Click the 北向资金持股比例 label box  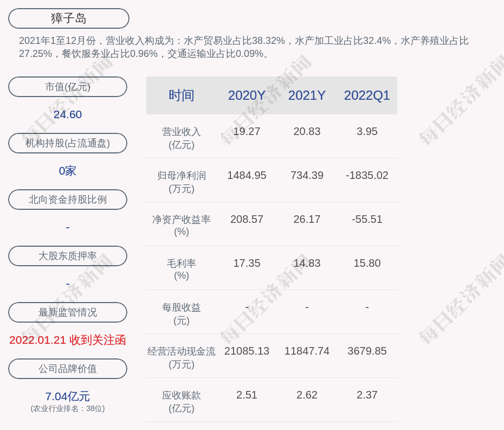click(x=67, y=200)
